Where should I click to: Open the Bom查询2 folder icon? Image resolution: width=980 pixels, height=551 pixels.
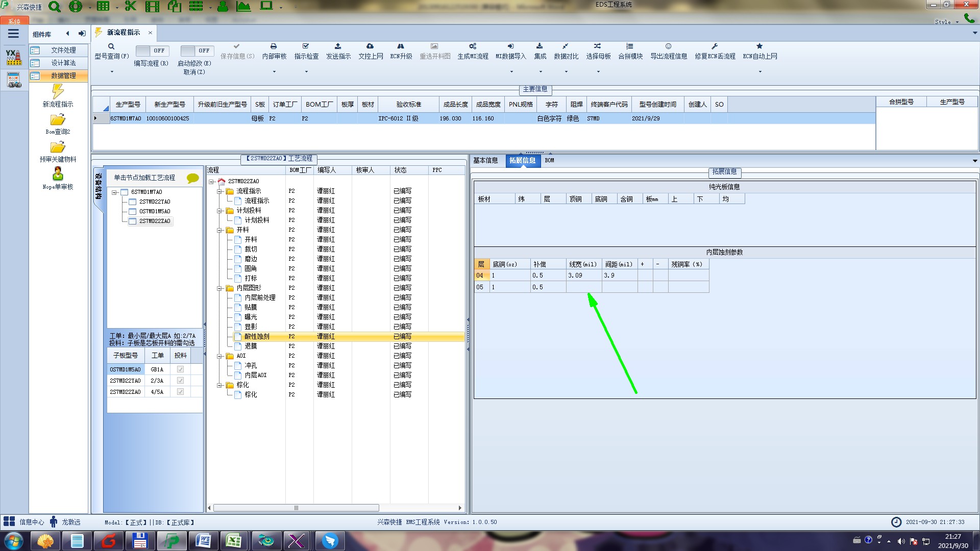click(58, 120)
